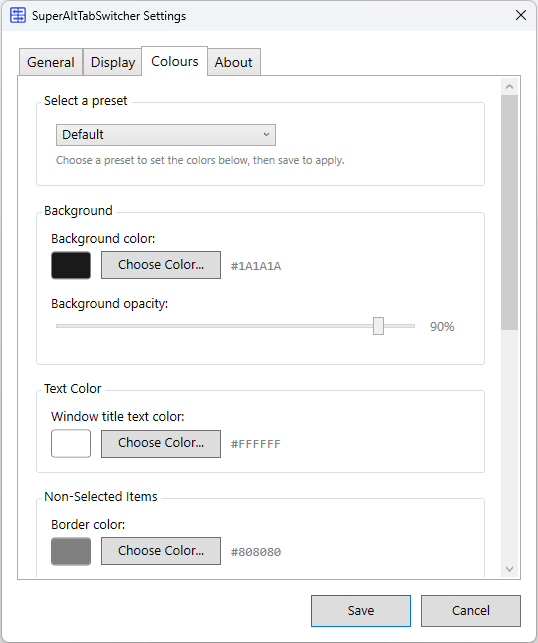The width and height of the screenshot is (538, 643).
Task: Click the scrollbar up arrow
Action: click(x=510, y=87)
